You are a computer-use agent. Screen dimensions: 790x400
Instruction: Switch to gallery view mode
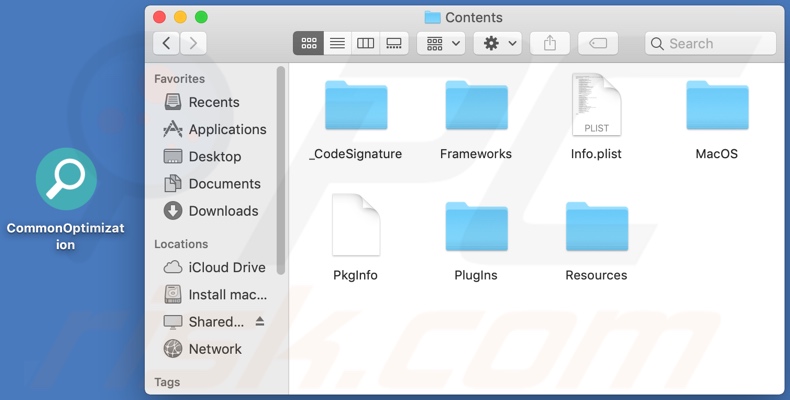pyautogui.click(x=394, y=43)
